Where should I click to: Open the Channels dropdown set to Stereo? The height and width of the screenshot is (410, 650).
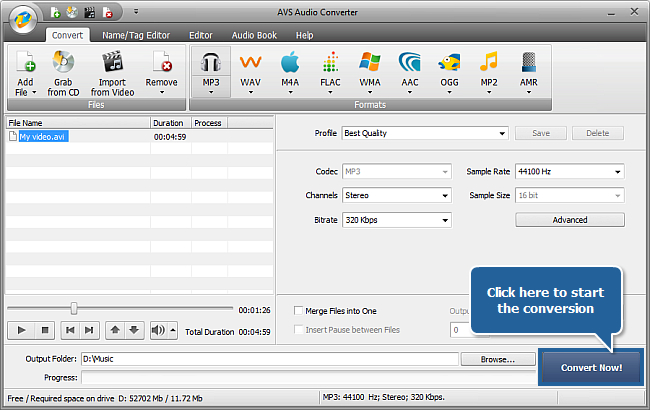(x=397, y=195)
